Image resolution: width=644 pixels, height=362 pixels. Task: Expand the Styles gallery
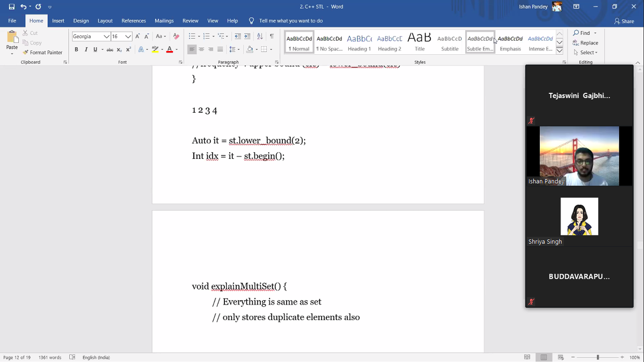559,49
